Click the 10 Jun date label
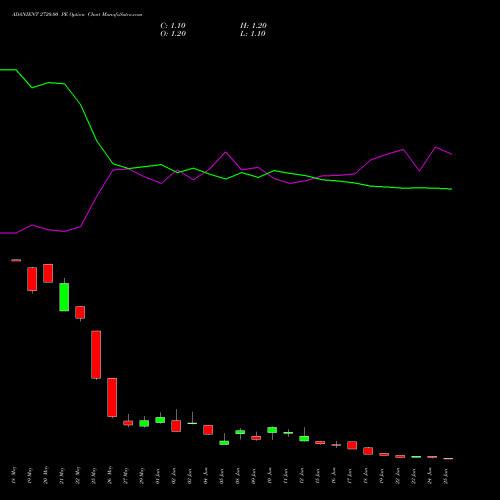The width and height of the screenshot is (500, 500). (x=270, y=476)
